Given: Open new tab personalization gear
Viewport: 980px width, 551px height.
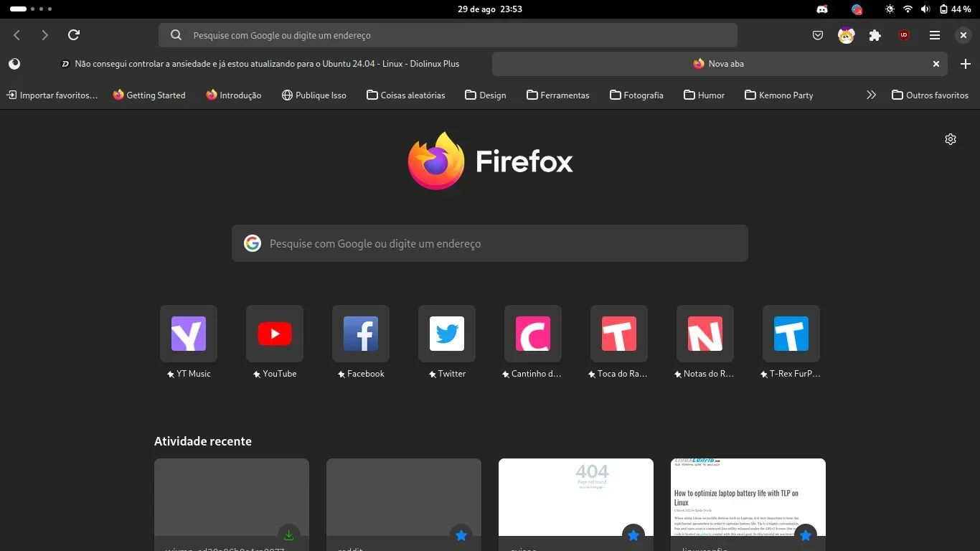Looking at the screenshot, I should (951, 139).
